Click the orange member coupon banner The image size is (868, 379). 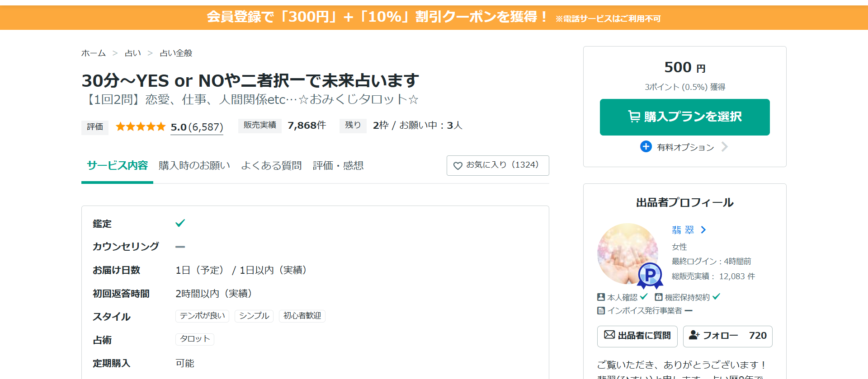[x=434, y=18]
